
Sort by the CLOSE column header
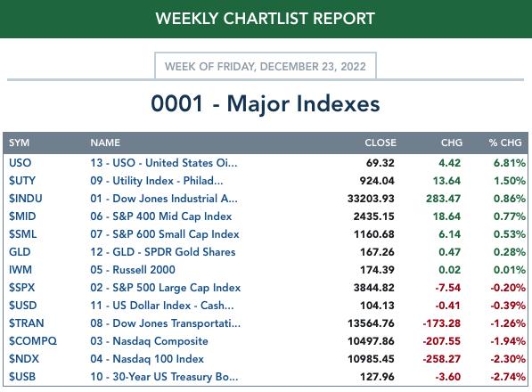(381, 143)
